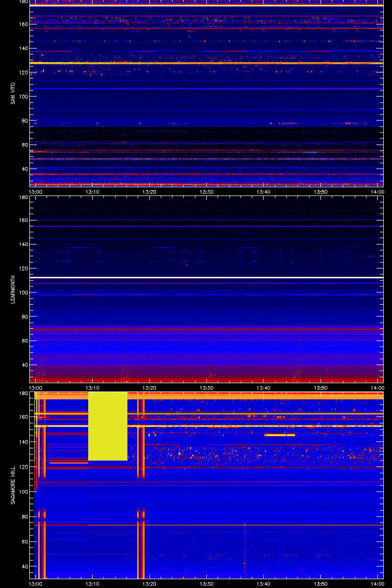Viewport: 392px width, 588px height.
Task: Choose the 13:00 tick under Sagamore Hill panel
Action: [x=36, y=584]
